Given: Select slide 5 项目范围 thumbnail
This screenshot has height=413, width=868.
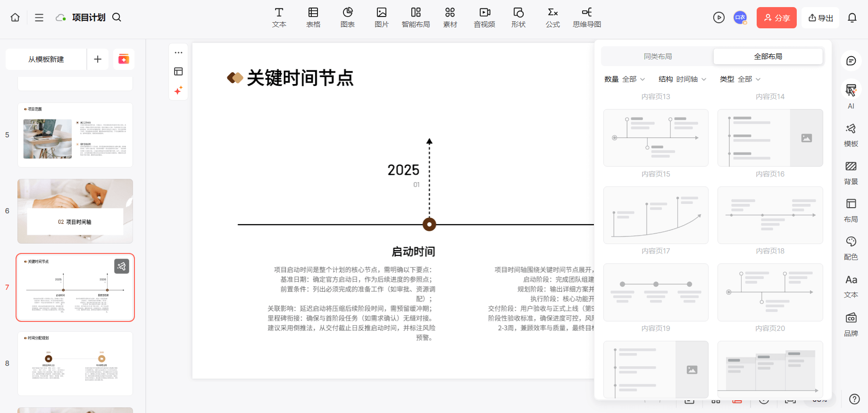Looking at the screenshot, I should point(75,135).
